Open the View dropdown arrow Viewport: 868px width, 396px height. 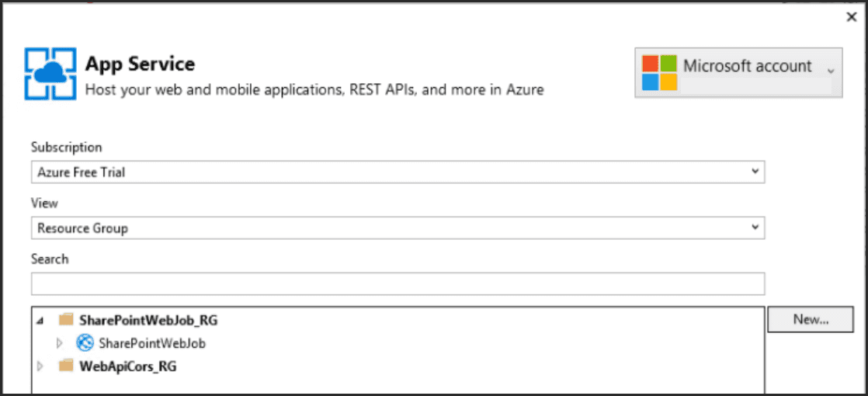tap(755, 228)
